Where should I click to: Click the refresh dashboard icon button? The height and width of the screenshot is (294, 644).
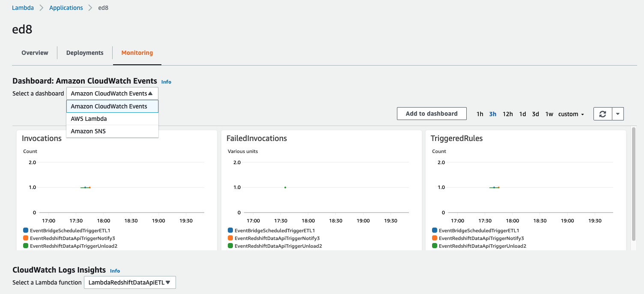603,114
